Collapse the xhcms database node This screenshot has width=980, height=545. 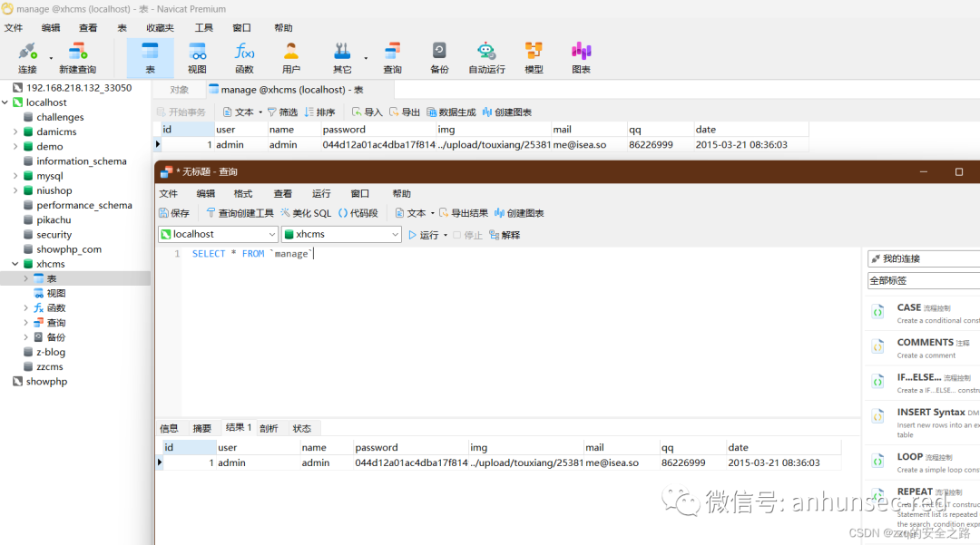point(15,264)
